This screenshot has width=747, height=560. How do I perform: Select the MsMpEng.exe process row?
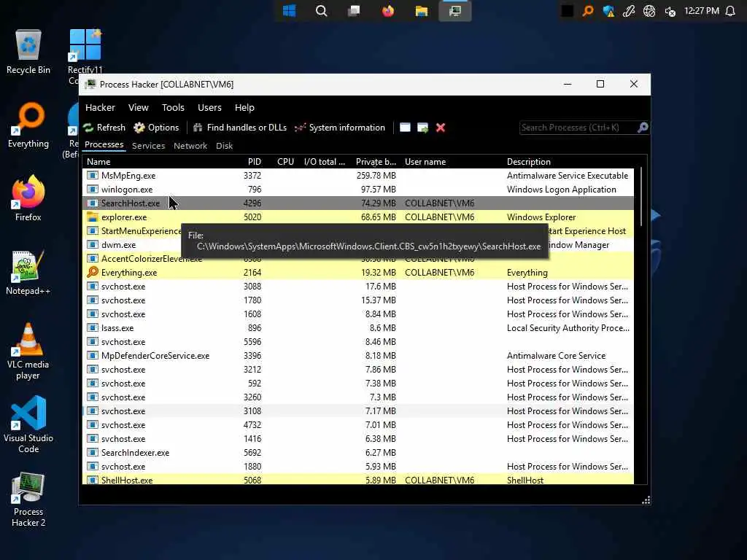coord(357,176)
